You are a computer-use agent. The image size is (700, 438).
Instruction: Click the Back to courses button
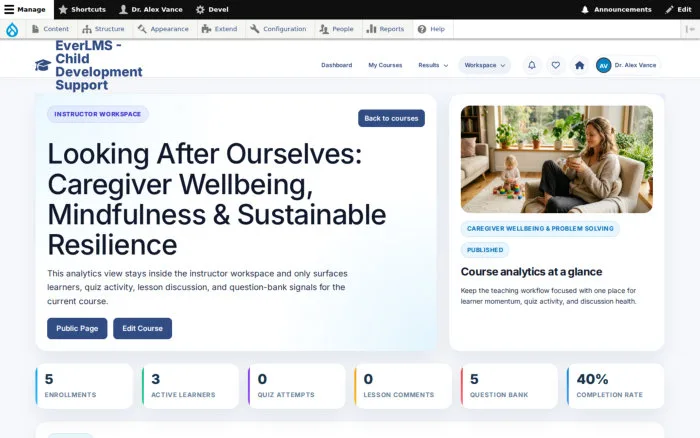point(391,118)
